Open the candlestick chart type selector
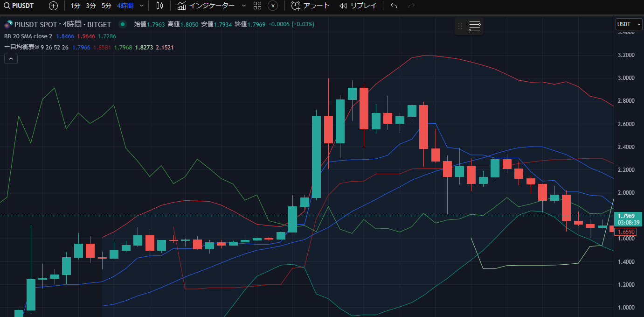The image size is (644, 317). pyautogui.click(x=160, y=6)
